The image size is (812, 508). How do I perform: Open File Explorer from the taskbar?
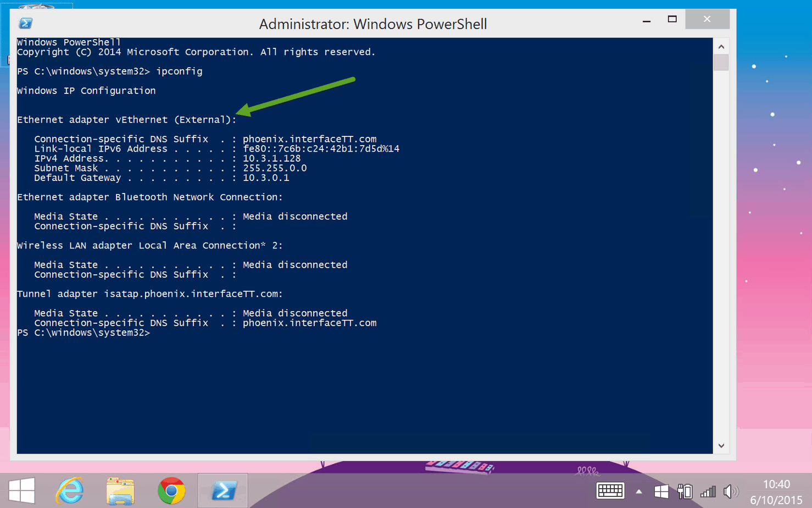point(120,491)
